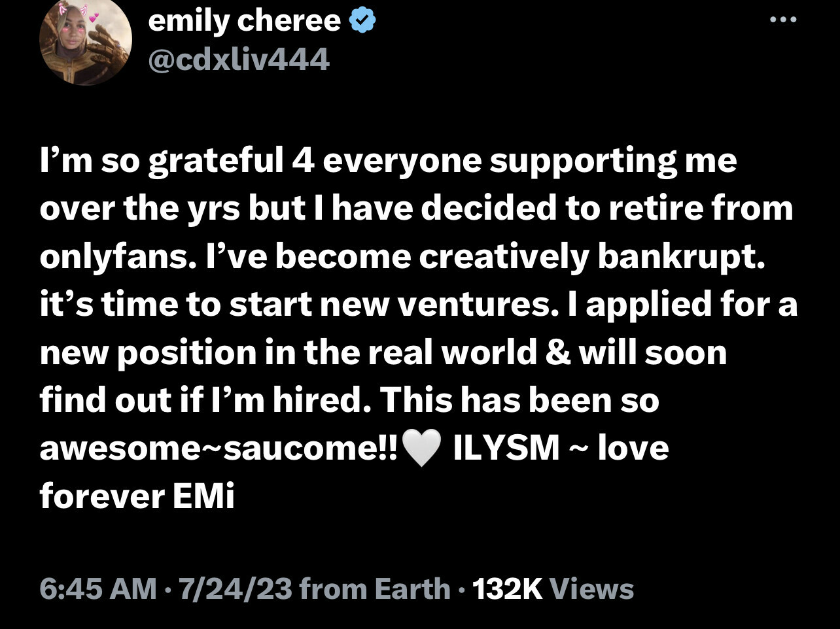
Task: Click the word "Views" label
Action: pos(591,588)
